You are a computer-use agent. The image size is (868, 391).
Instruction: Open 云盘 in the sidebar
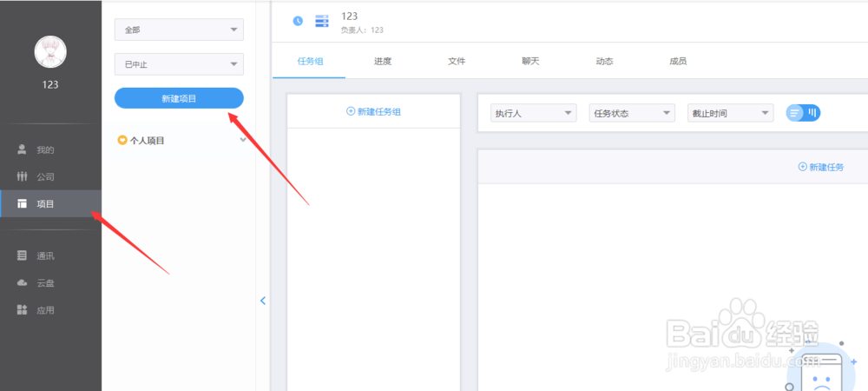pyautogui.click(x=50, y=283)
